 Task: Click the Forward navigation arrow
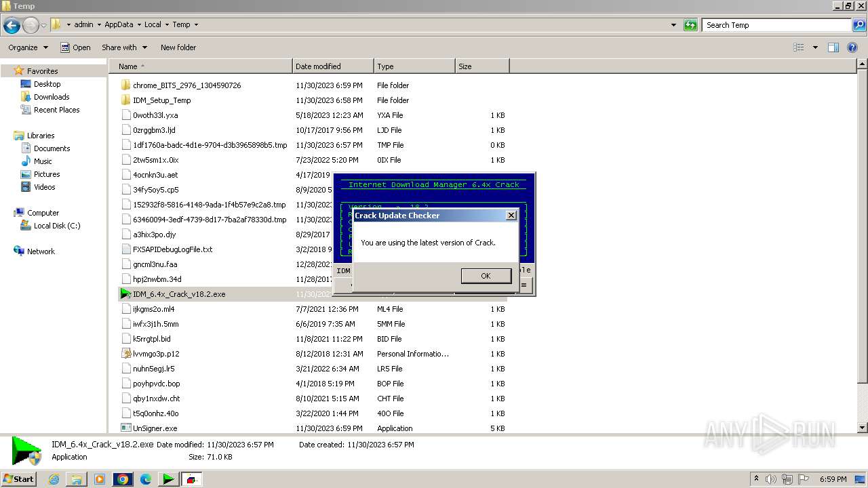coord(31,26)
